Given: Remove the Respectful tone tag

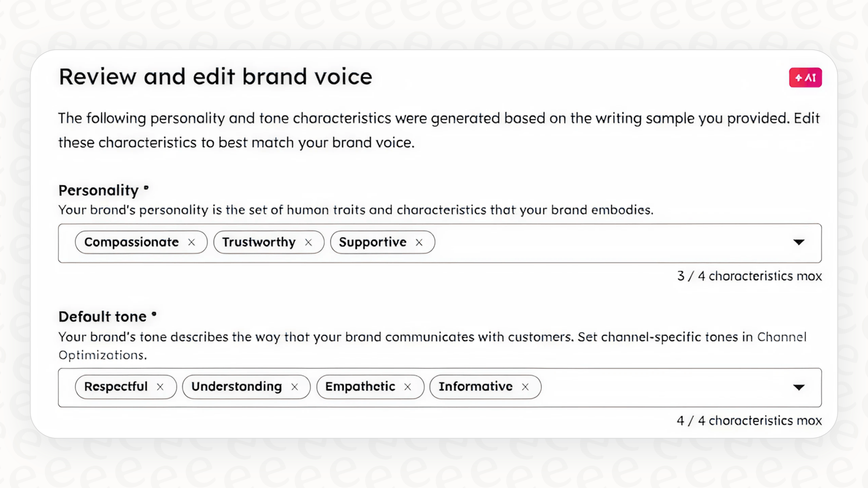Looking at the screenshot, I should click(161, 386).
